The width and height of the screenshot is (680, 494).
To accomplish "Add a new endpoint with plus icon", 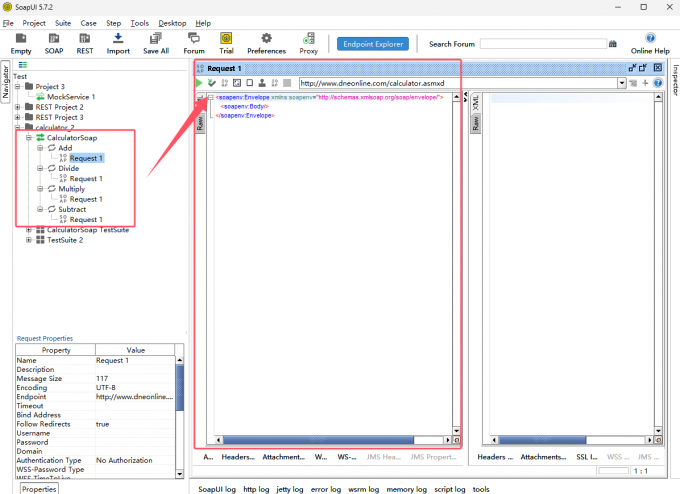I will click(645, 83).
